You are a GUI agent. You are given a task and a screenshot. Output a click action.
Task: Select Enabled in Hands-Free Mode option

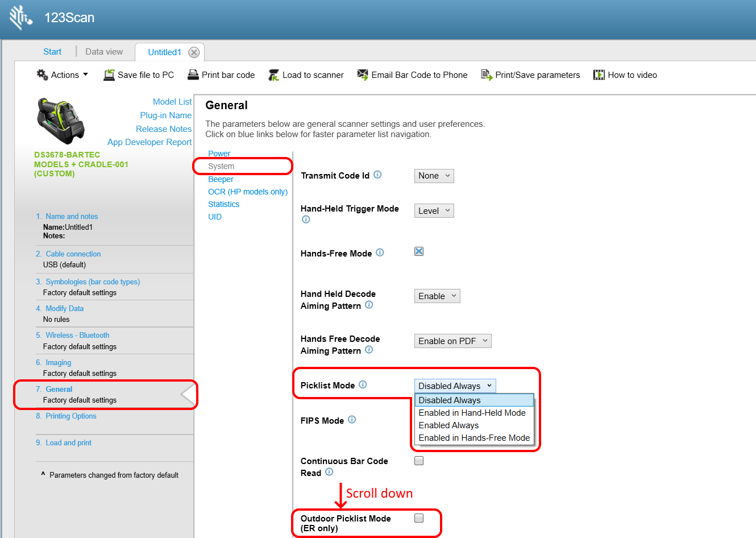click(x=475, y=438)
